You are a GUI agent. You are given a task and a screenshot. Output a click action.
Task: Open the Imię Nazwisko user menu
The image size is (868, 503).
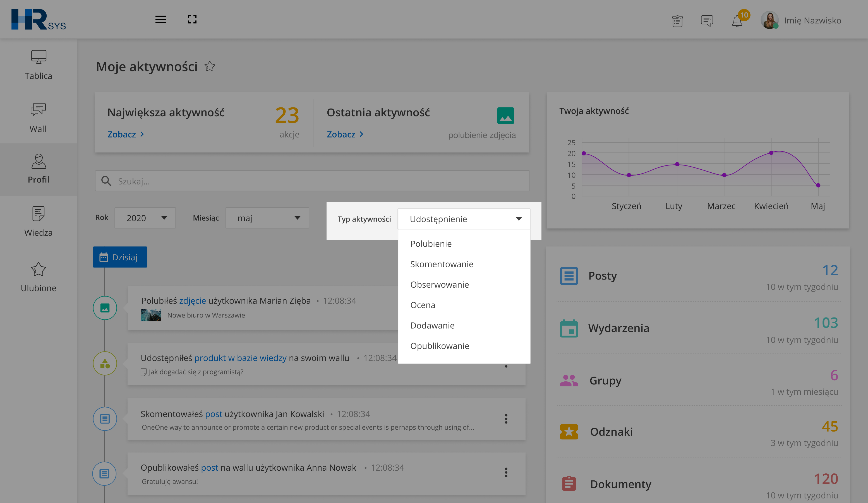coord(812,21)
